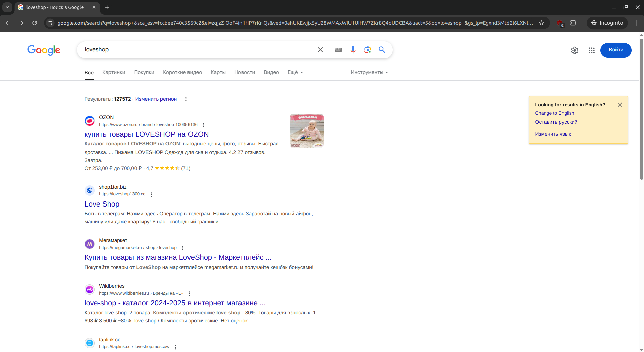Click the Войти sign-in button
Viewport: 644px width, 352px height.
point(616,50)
